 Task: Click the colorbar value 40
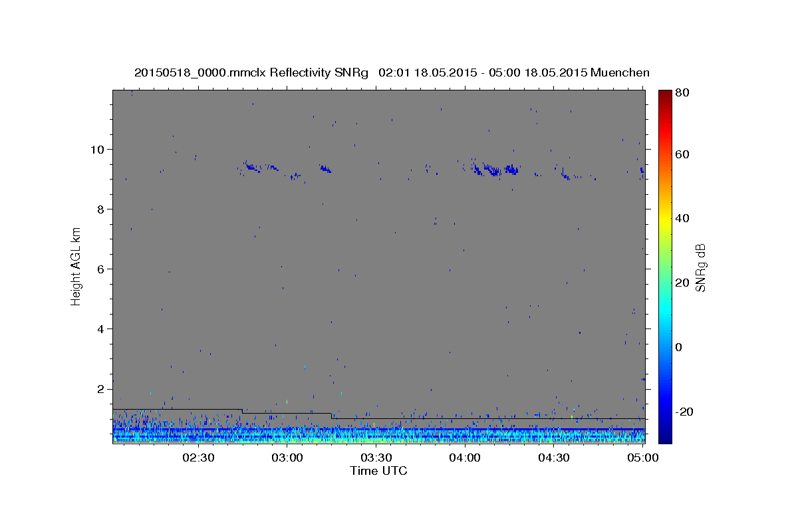[682, 218]
